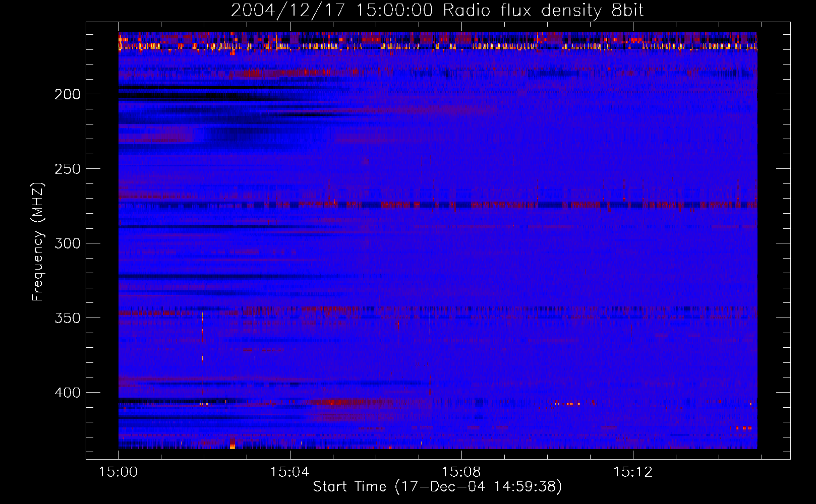Click the 'Start Time (17-Dec-04 14:59:38)' label
816x504 pixels.
437,487
